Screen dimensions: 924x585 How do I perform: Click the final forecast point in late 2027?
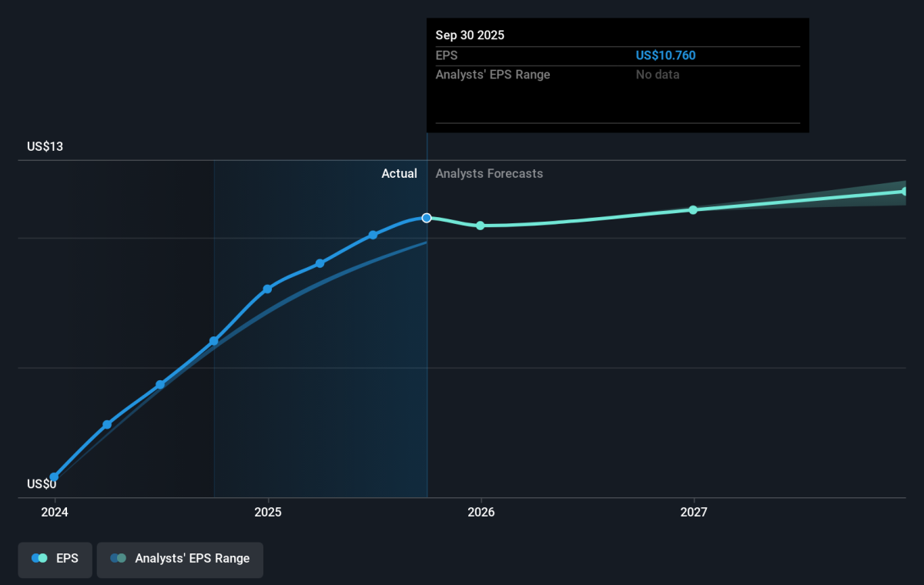pyautogui.click(x=906, y=191)
